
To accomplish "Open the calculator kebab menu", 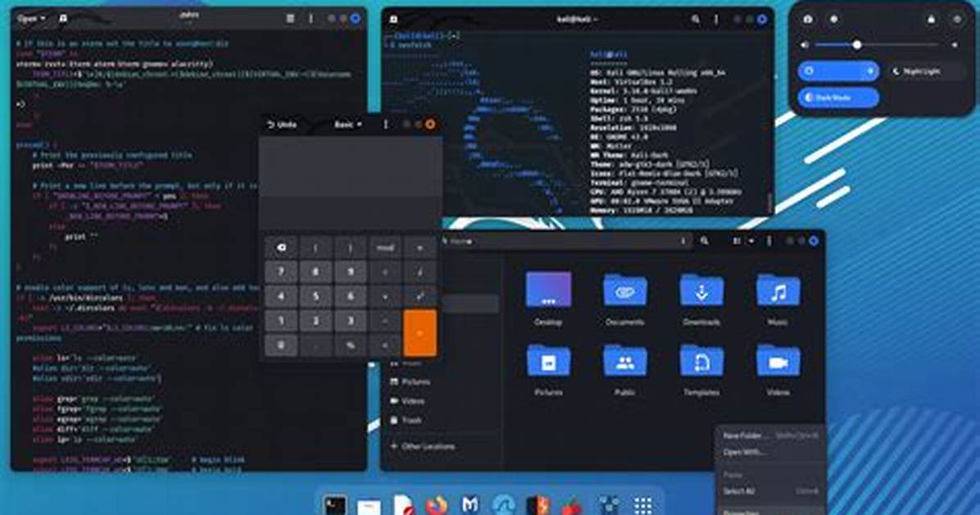I will click(x=385, y=125).
